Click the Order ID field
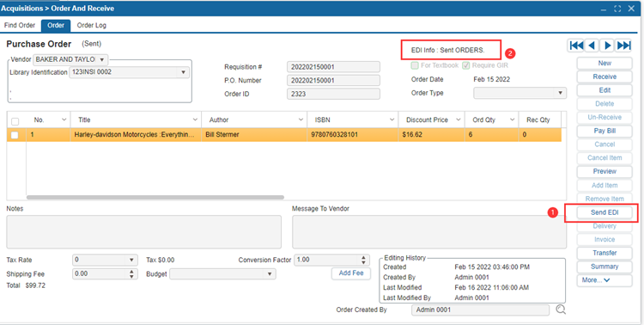644x325 pixels. coord(333,94)
